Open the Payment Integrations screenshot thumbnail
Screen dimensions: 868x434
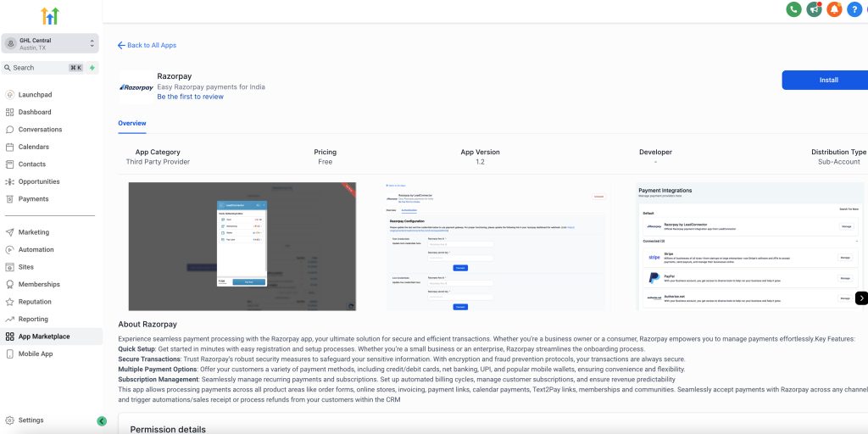(751, 247)
